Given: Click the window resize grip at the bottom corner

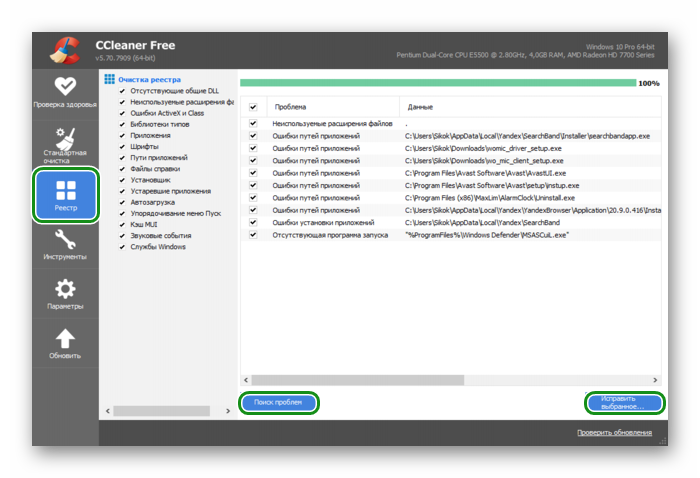Looking at the screenshot, I should coord(662,441).
